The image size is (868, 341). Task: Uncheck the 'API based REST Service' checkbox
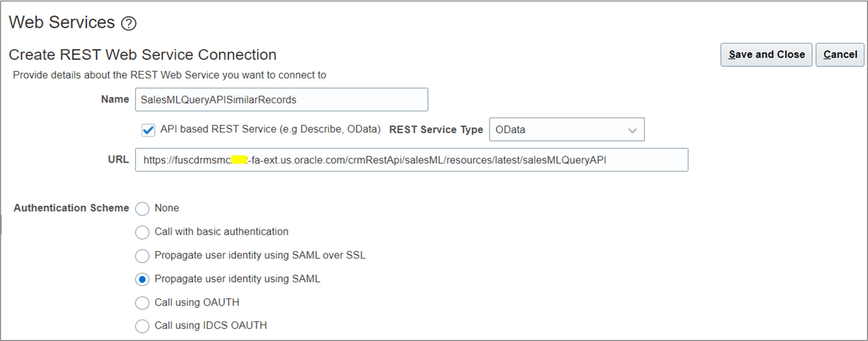click(x=147, y=130)
